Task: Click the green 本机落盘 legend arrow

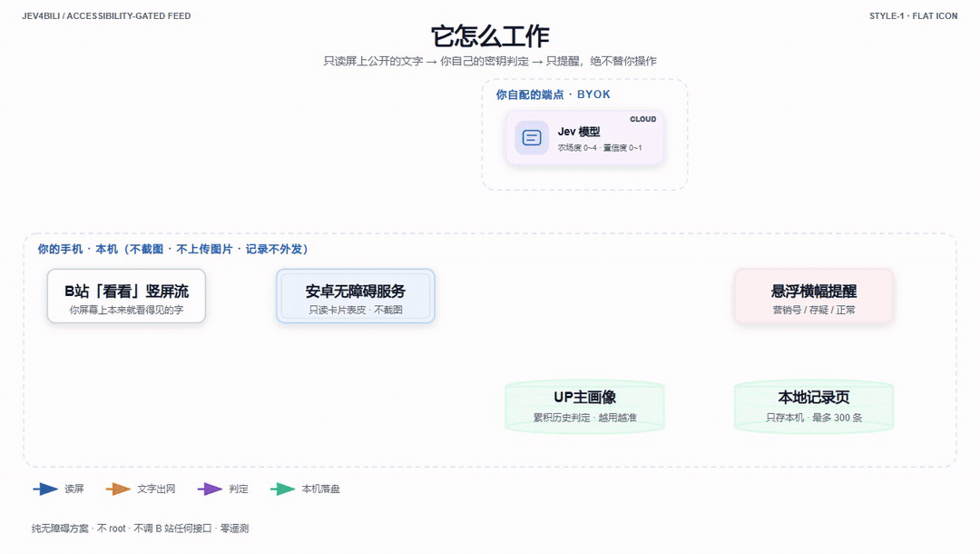Action: click(x=282, y=489)
